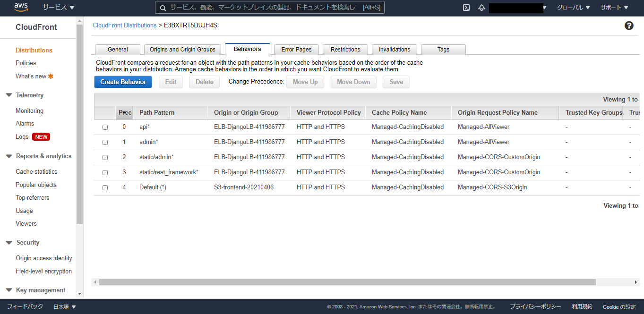
Task: Open Cache statistics report
Action: 36,171
